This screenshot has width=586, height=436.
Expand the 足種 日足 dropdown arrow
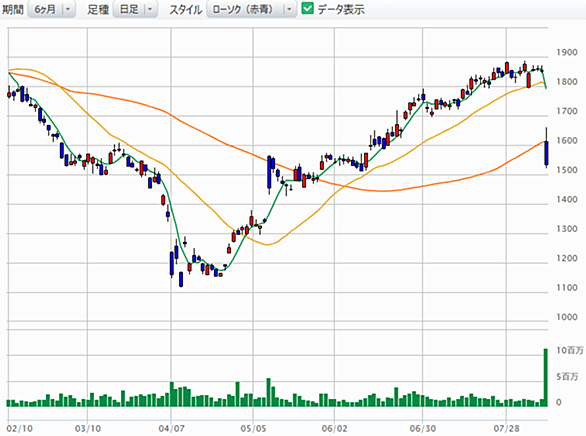150,9
